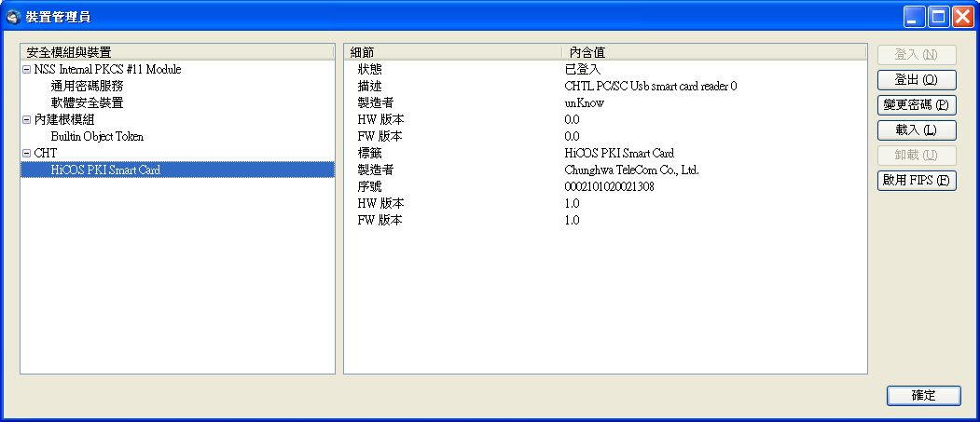Click the 確定 OK button
Screen dimensions: 980x422
pyautogui.click(x=923, y=396)
